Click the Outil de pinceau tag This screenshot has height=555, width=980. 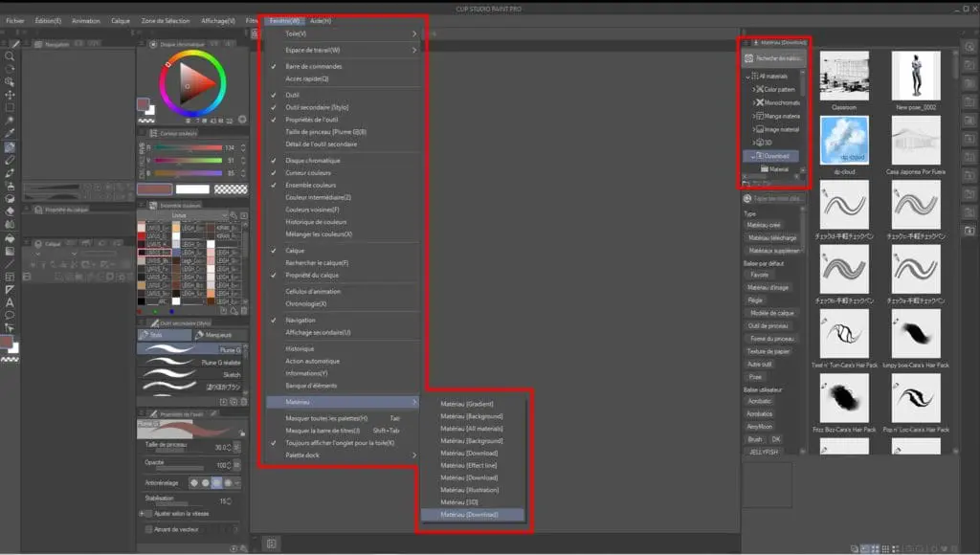768,326
